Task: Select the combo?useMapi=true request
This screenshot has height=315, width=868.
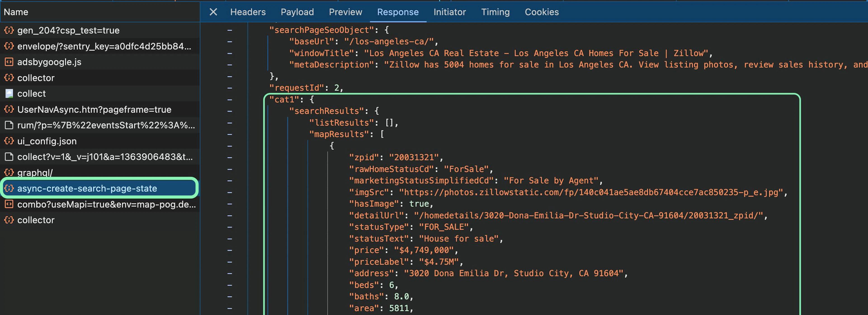Action: (100, 204)
